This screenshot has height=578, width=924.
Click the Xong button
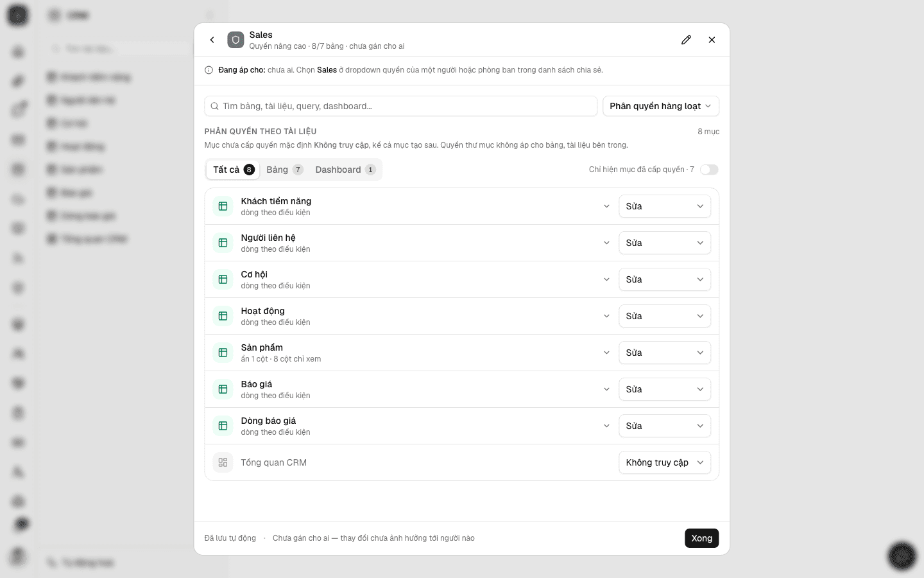(701, 538)
